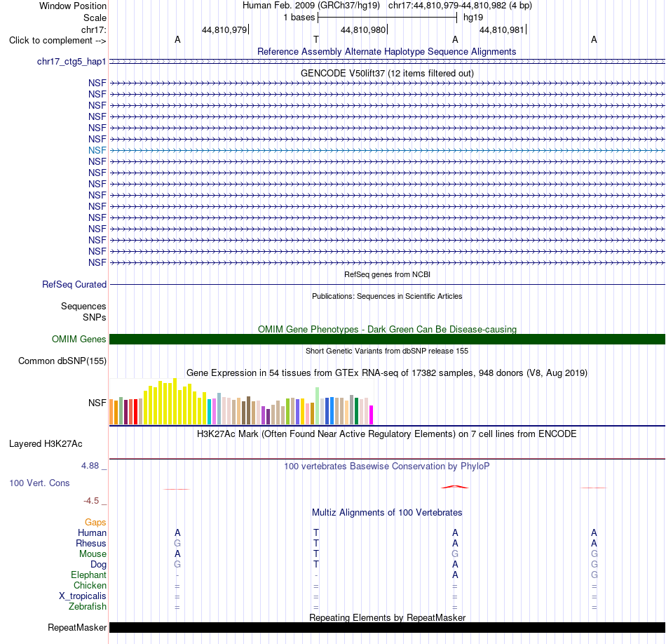Click the light green tall GTEx bar

click(318, 406)
